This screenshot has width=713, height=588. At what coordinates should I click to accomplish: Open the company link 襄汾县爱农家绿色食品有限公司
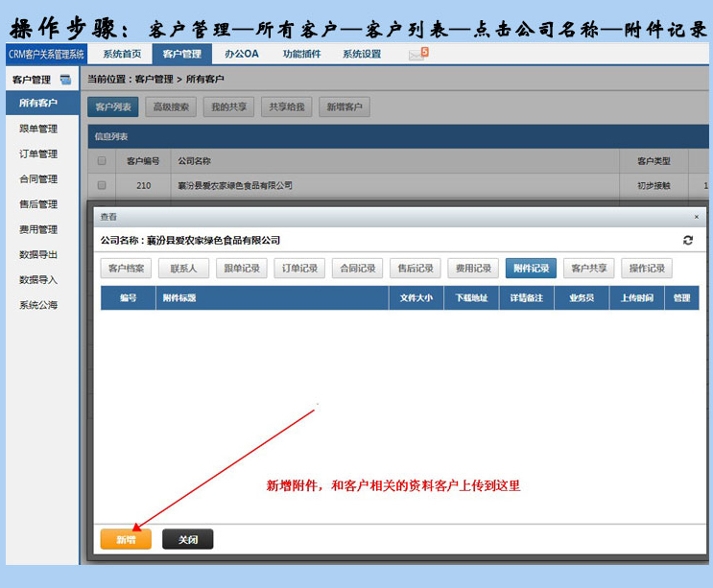(235, 185)
